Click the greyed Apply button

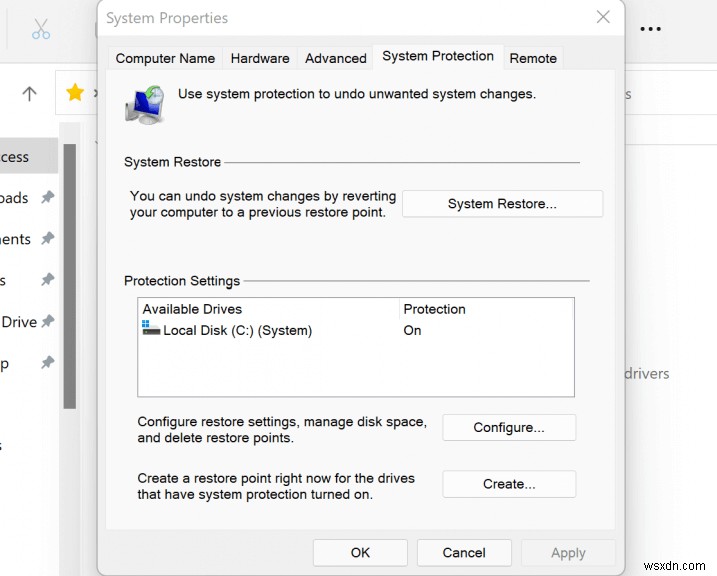568,553
